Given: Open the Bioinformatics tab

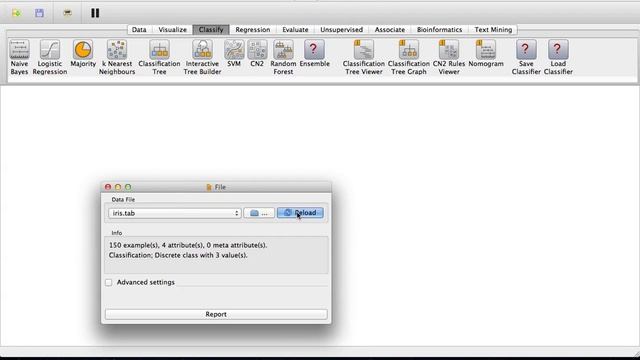Looking at the screenshot, I should pos(439,30).
